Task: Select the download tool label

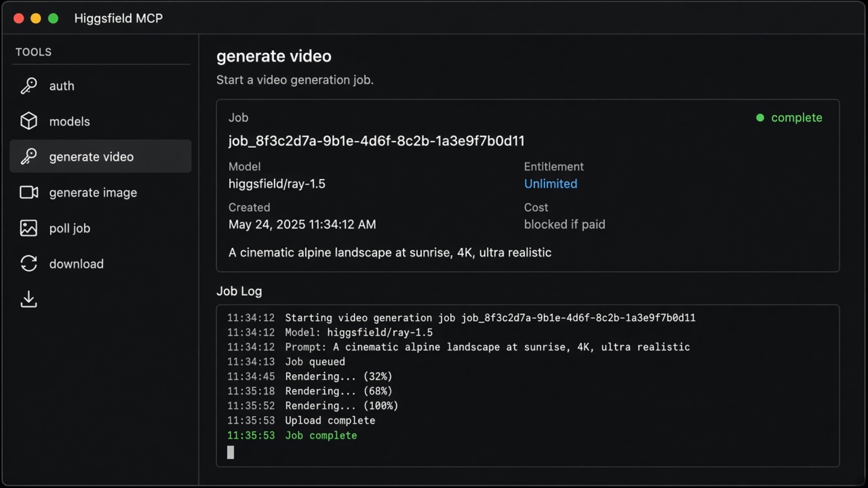Action: click(x=76, y=264)
